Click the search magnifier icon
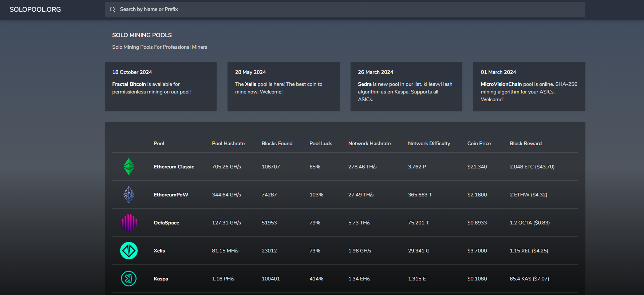This screenshot has width=644, height=295. [x=112, y=9]
